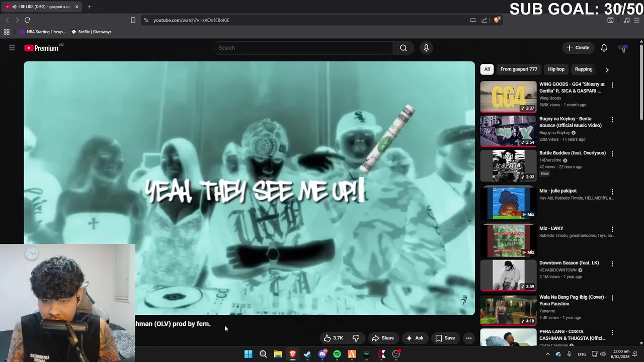Open Bugoy na Koykoy Benta Bounce thumbnail

(x=508, y=131)
